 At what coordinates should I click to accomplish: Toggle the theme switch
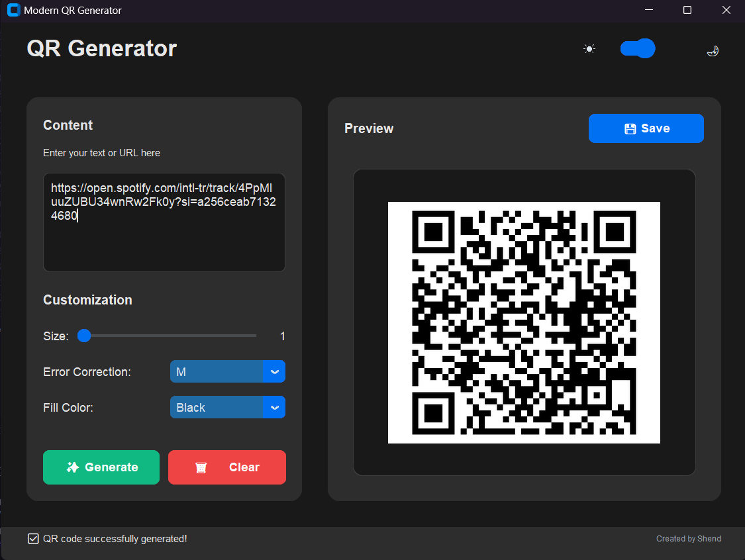tap(638, 48)
